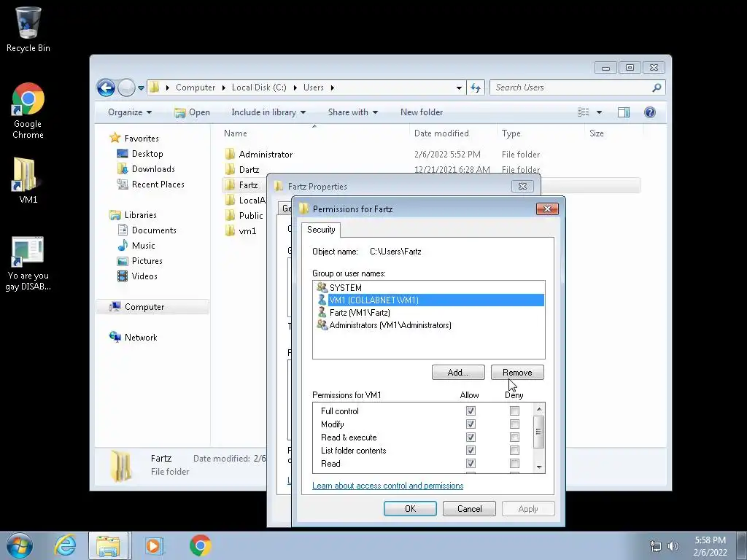Switch to the Security tab

tap(321, 230)
